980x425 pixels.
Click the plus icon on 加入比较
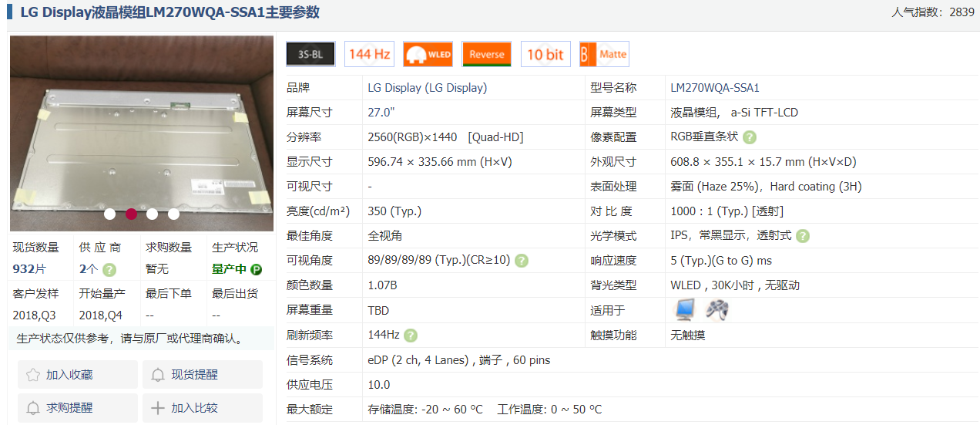tap(158, 408)
